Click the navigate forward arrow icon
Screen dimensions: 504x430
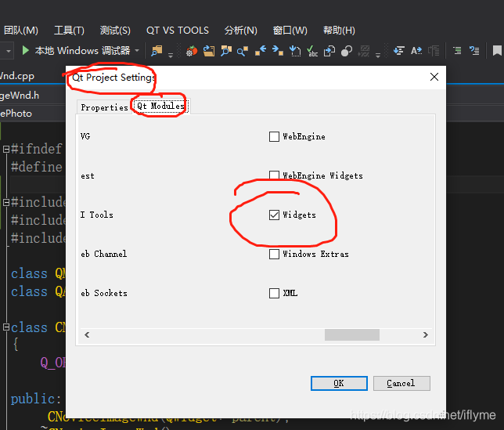(278, 51)
